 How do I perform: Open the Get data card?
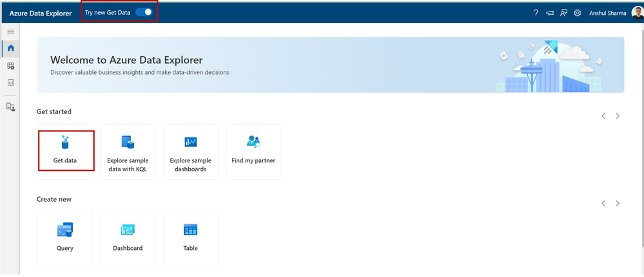tap(65, 151)
